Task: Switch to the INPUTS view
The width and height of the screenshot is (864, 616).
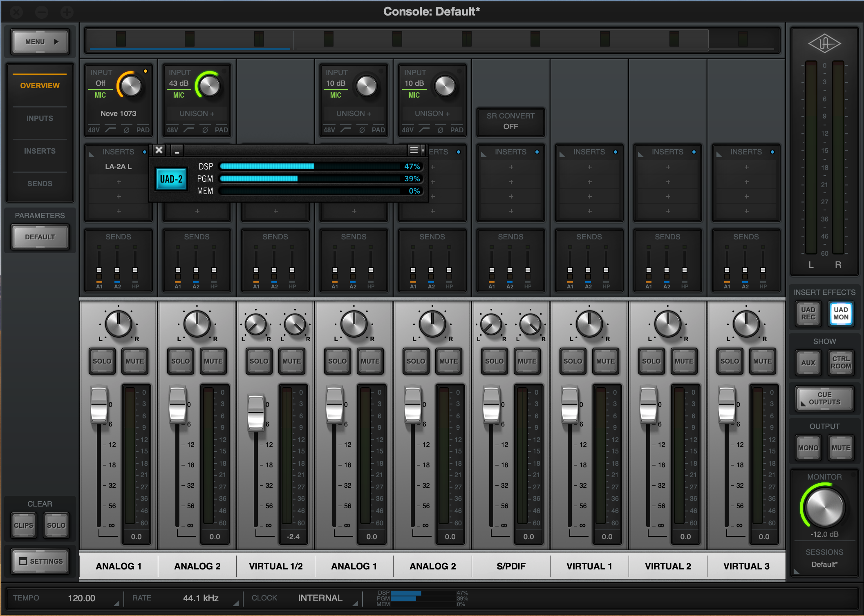Action: pos(40,118)
